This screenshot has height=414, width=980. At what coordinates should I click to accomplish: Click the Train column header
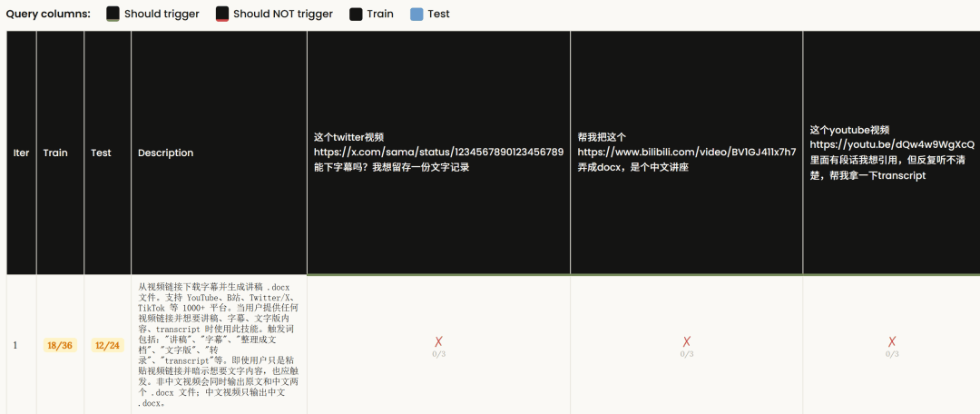(x=55, y=153)
